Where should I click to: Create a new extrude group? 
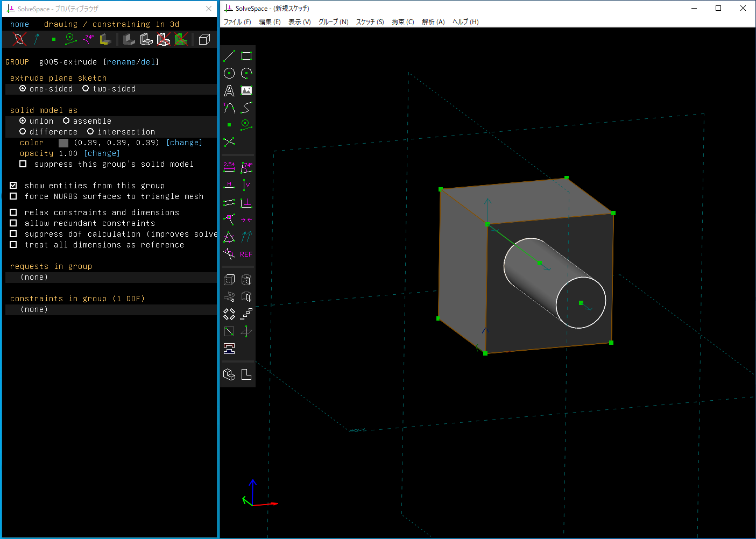point(229,280)
